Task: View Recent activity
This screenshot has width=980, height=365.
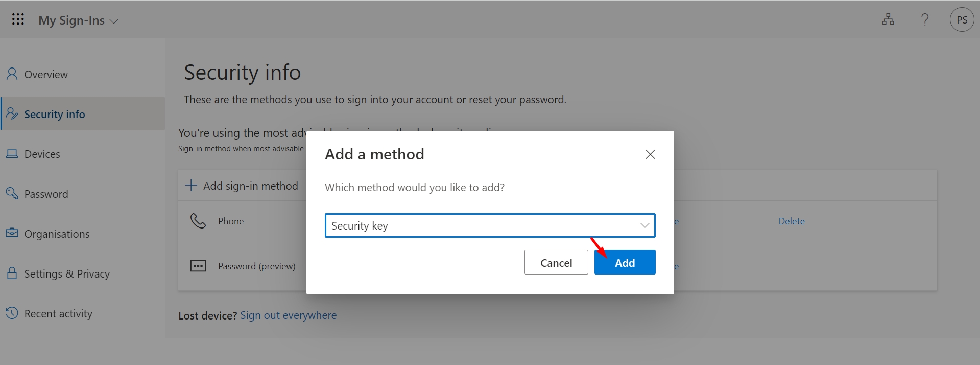Action: (58, 314)
